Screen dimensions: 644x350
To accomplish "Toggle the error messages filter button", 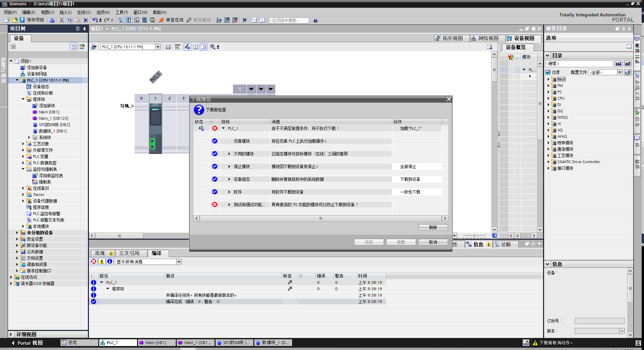I will point(94,262).
